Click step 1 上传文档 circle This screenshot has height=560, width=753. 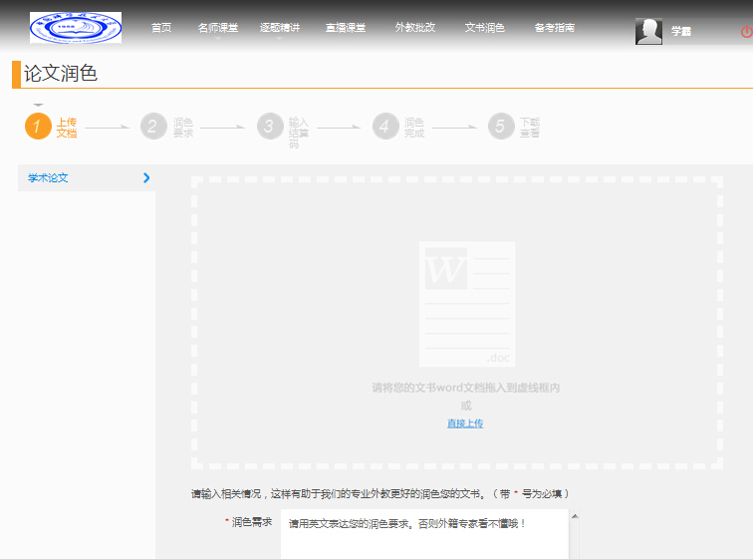pos(38,127)
